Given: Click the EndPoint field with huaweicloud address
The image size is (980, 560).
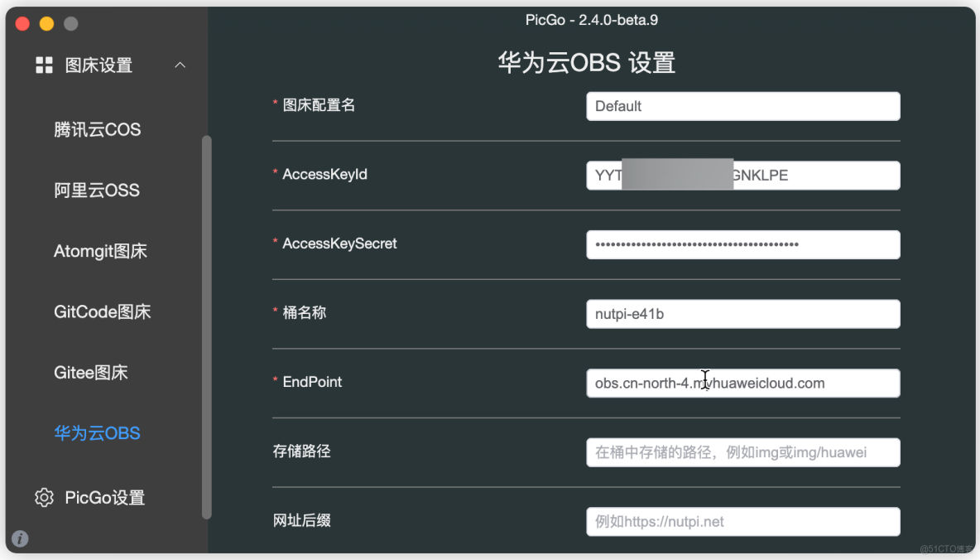Looking at the screenshot, I should point(742,383).
